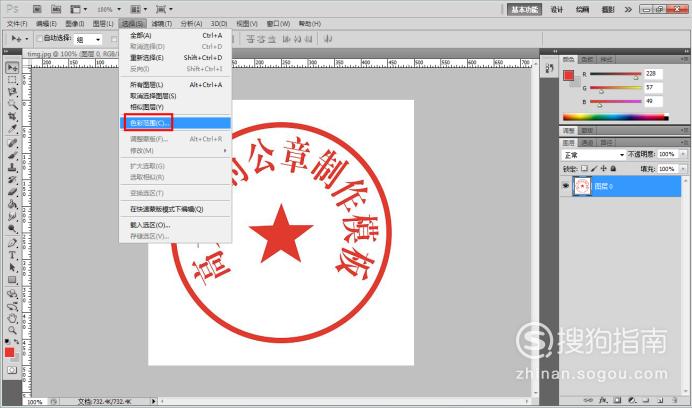
Task: Select the Rectangular Marquee tool
Action: coord(12,80)
